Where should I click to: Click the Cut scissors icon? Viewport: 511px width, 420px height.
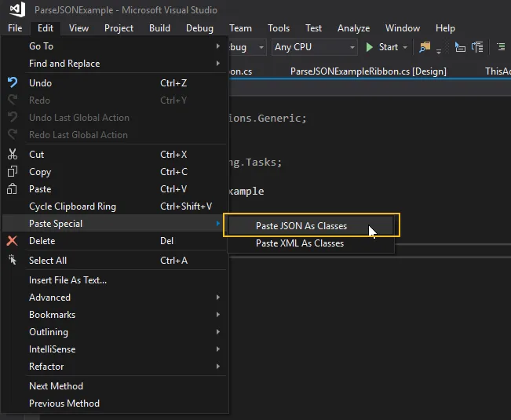coord(13,154)
